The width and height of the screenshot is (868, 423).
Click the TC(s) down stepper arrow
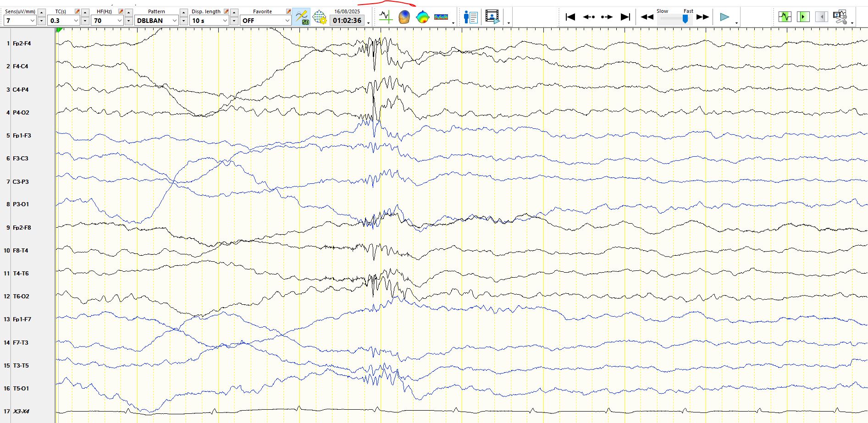point(85,21)
